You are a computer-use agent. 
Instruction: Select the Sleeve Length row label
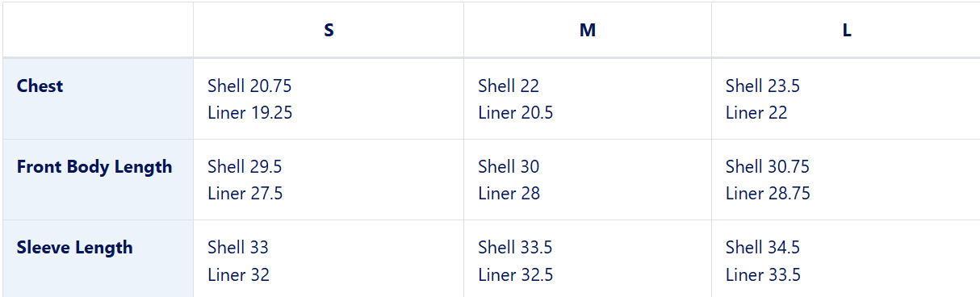(74, 247)
